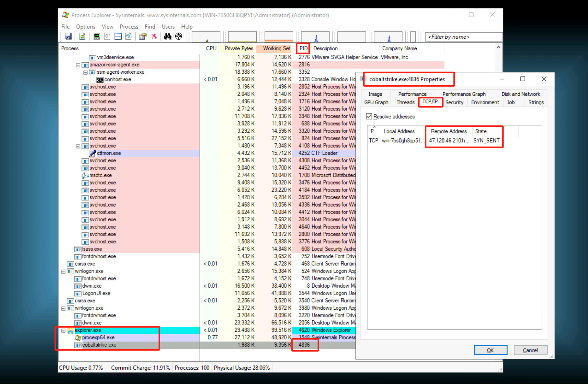Click the Physical Usage status bar entry
The image size is (588, 384).
(x=242, y=368)
